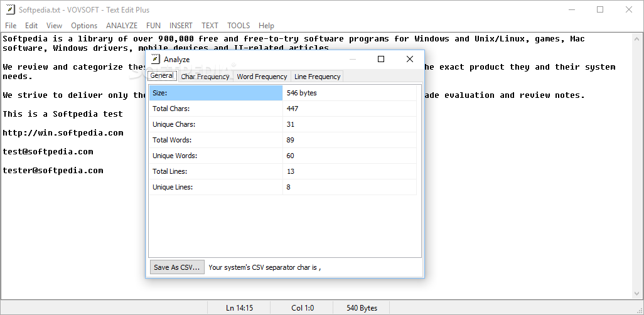Viewport: 644px width, 315px height.
Task: Click the Analyze dialog title icon
Action: point(155,59)
